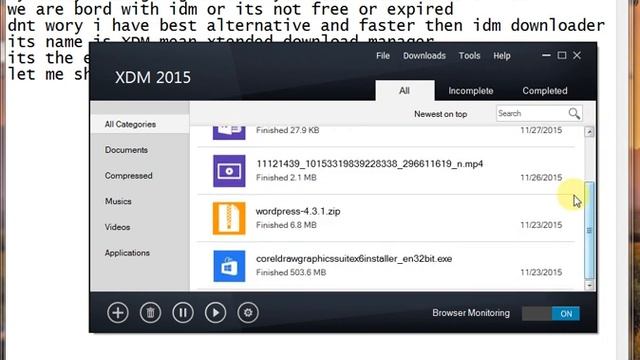Image resolution: width=640 pixels, height=360 pixels.
Task: Select the Applications category
Action: tap(127, 253)
